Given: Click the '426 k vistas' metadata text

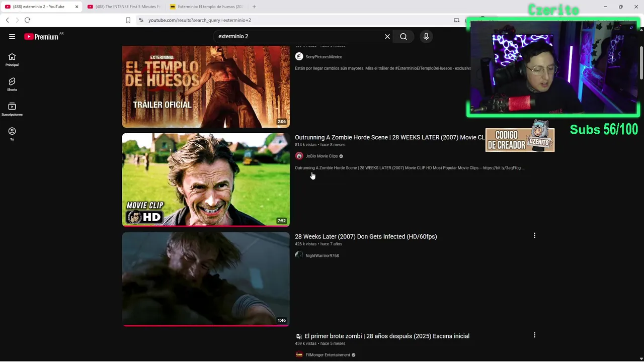Looking at the screenshot, I should (x=306, y=244).
